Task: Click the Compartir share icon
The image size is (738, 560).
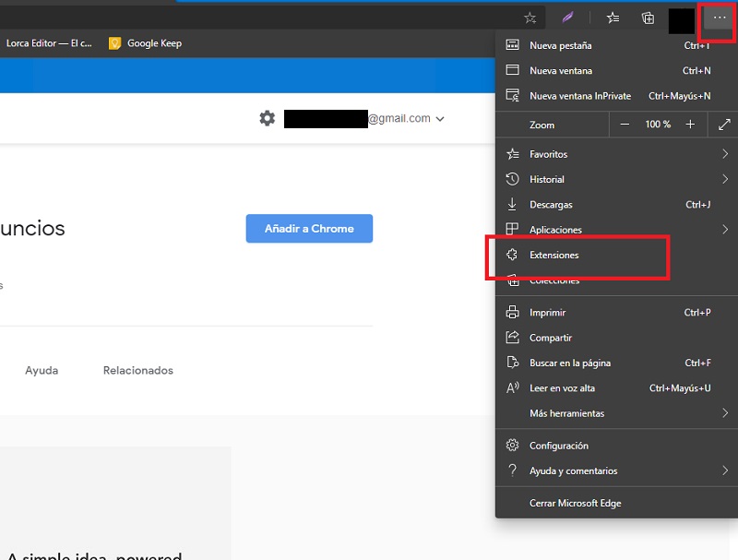Action: pyautogui.click(x=512, y=337)
